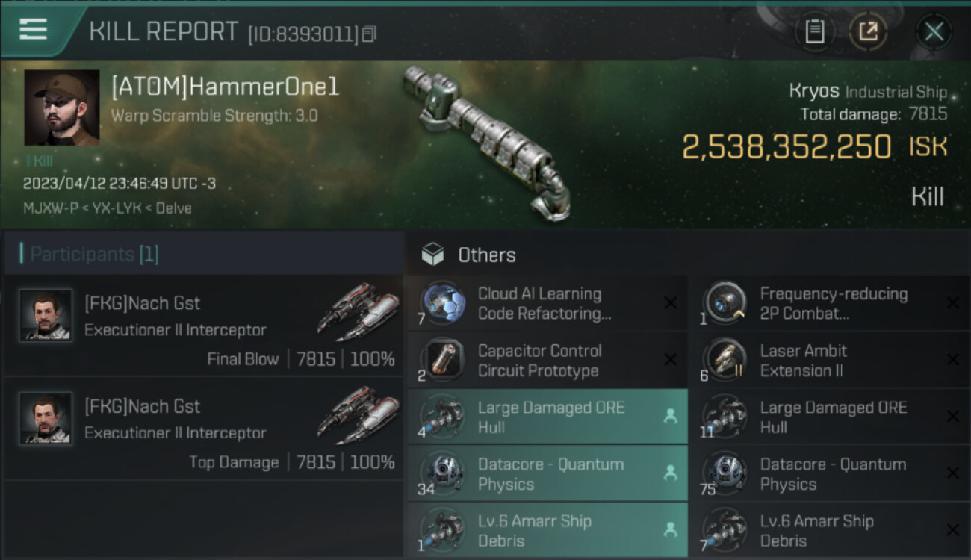
Task: Click X mark beside Laser Ambit Extension II
Action: tap(952, 360)
